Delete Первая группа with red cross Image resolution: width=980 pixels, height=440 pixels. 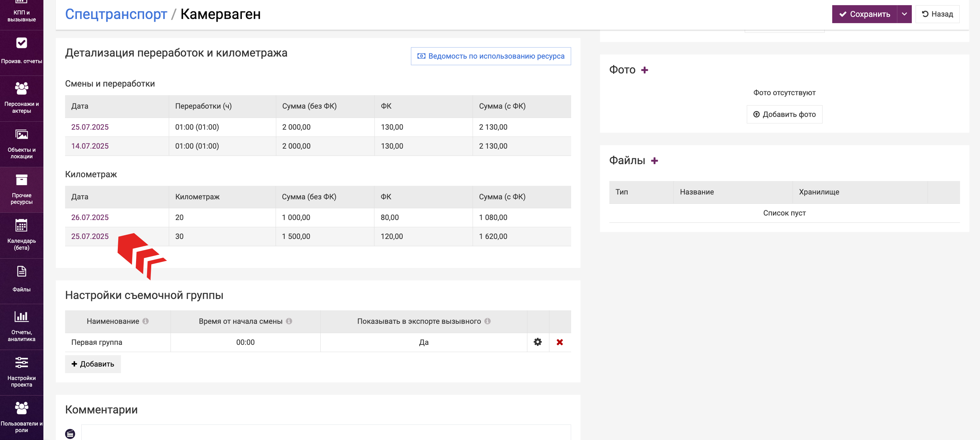[x=560, y=342]
